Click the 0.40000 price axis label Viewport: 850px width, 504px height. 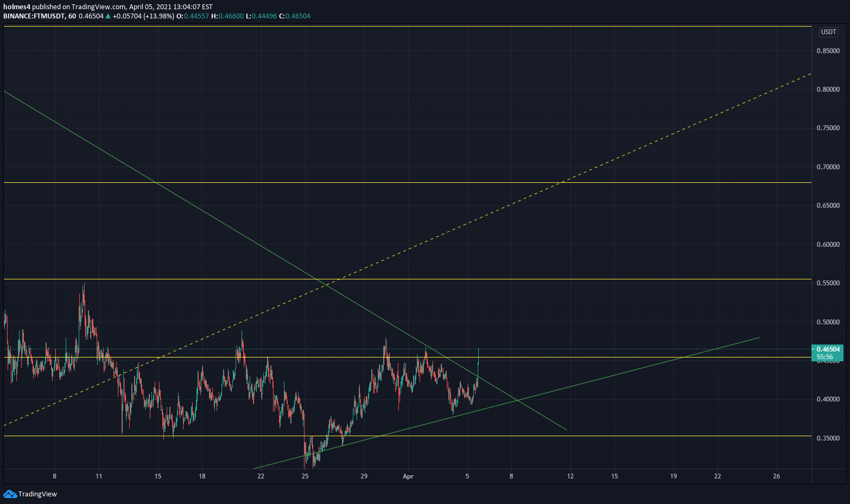(x=828, y=399)
